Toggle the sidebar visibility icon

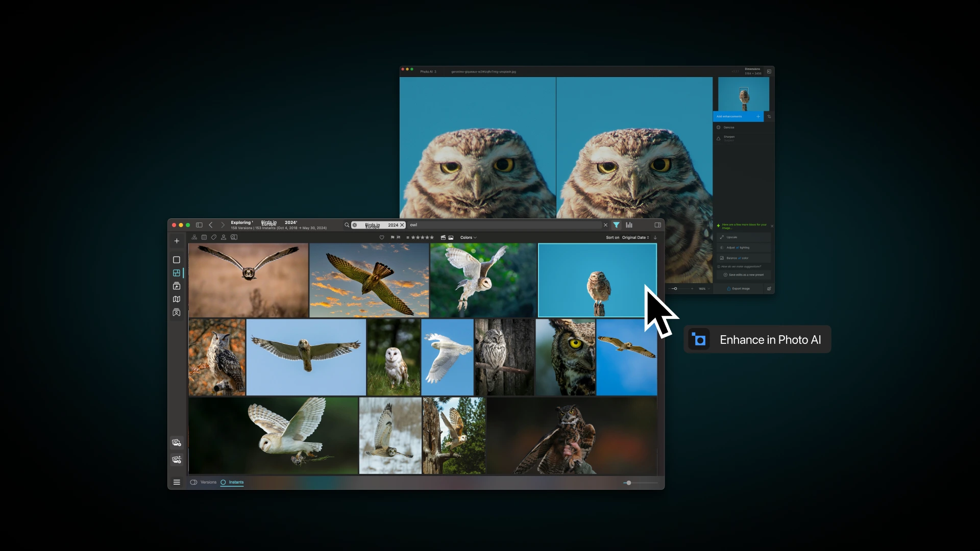pyautogui.click(x=199, y=225)
